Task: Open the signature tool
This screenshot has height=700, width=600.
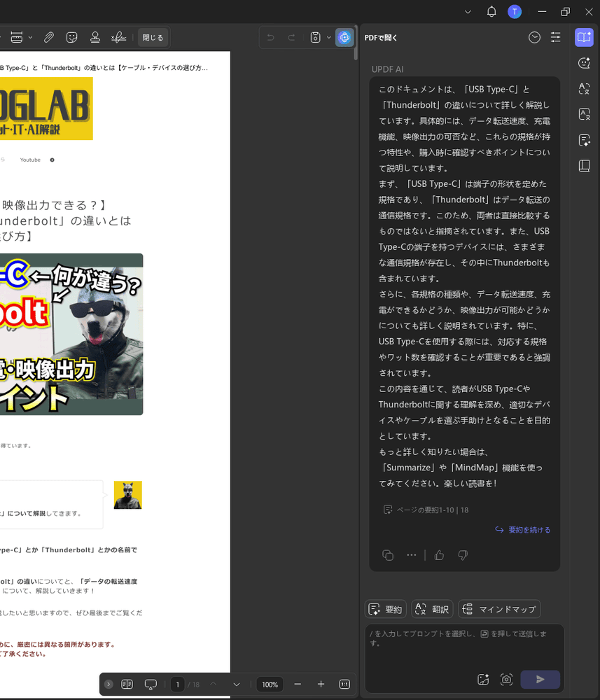Action: click(x=119, y=37)
